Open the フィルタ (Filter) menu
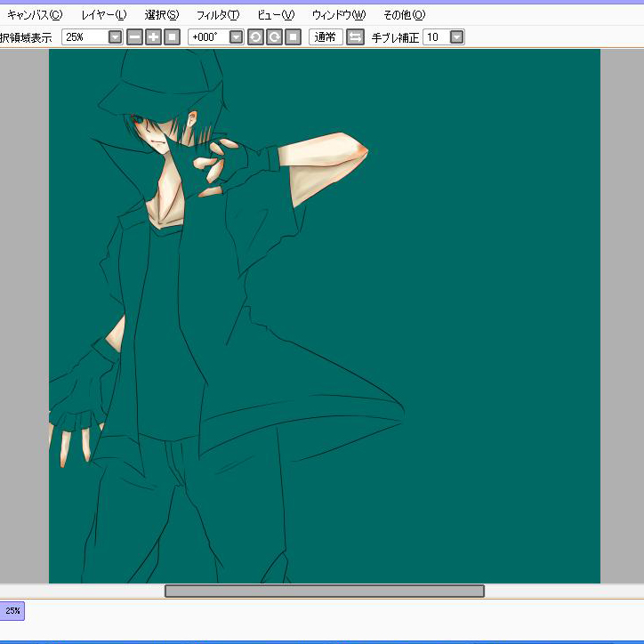 click(x=218, y=15)
